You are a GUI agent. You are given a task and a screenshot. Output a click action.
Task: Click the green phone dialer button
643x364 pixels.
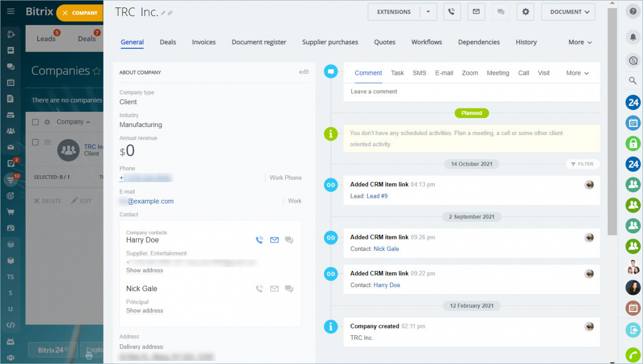[x=633, y=354]
